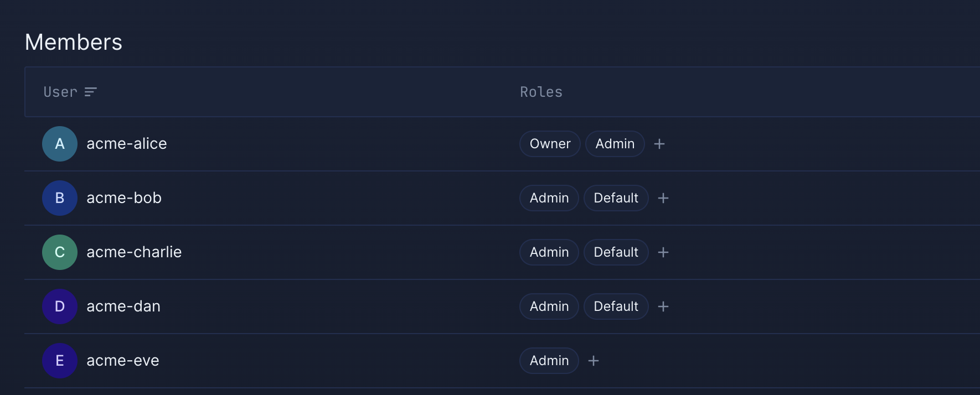Click acme-eve's avatar circle
This screenshot has height=395, width=980.
point(59,360)
